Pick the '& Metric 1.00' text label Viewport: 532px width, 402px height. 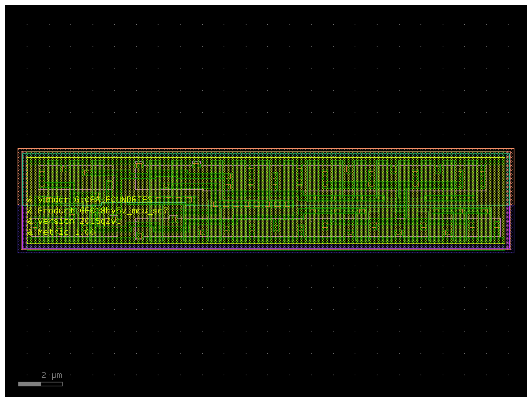(61, 232)
